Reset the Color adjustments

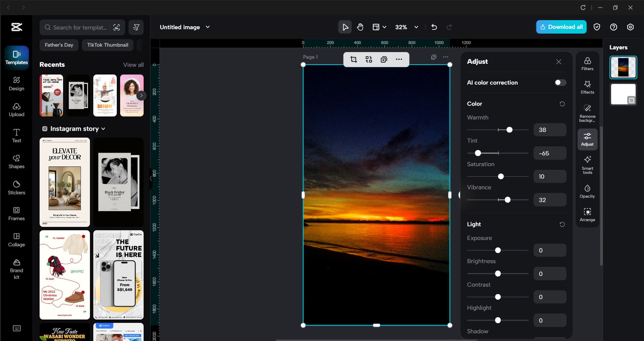tap(562, 104)
